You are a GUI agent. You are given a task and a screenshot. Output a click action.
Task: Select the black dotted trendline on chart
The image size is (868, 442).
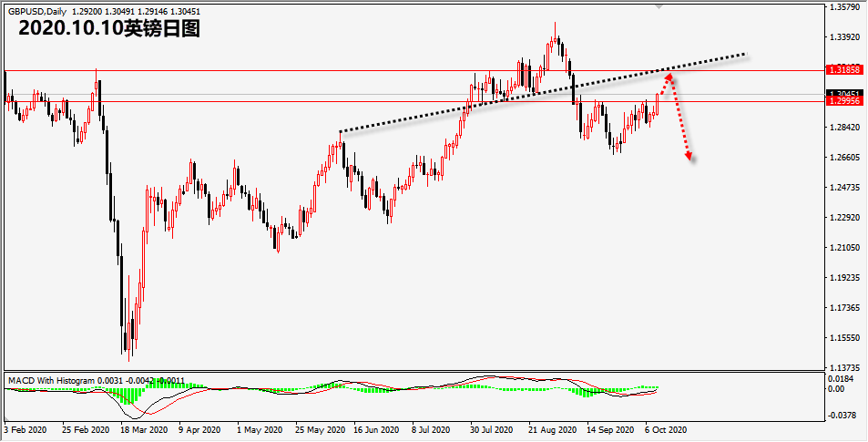pos(543,92)
